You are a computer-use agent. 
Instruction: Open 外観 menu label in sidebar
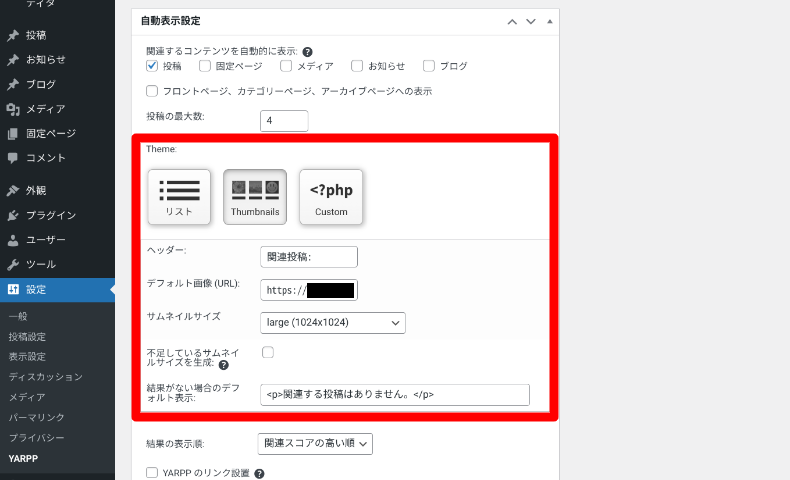coord(36,191)
